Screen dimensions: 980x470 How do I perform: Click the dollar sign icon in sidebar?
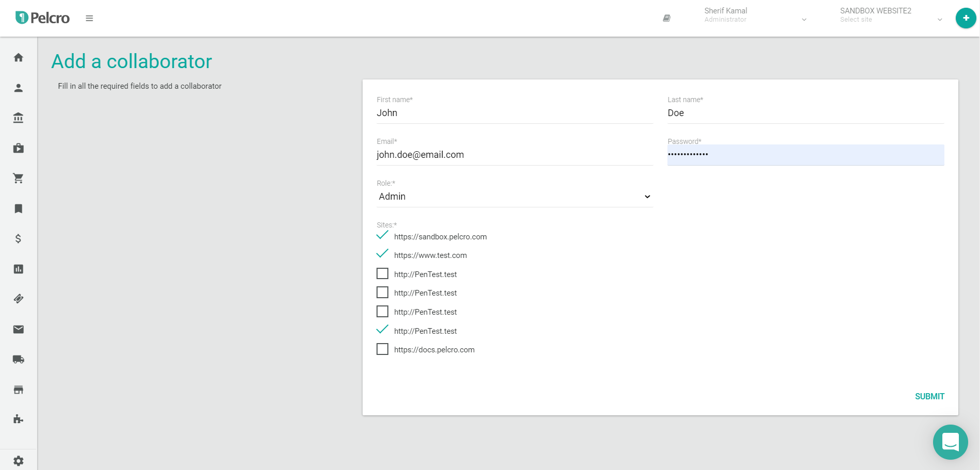[19, 239]
